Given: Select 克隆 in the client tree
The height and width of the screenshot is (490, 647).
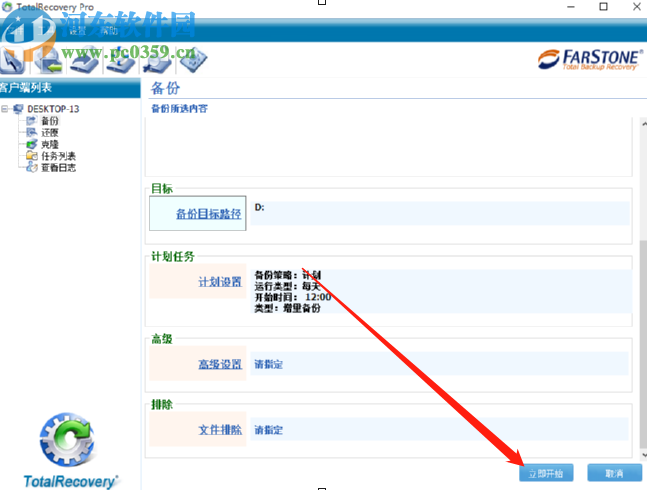Looking at the screenshot, I should [50, 144].
